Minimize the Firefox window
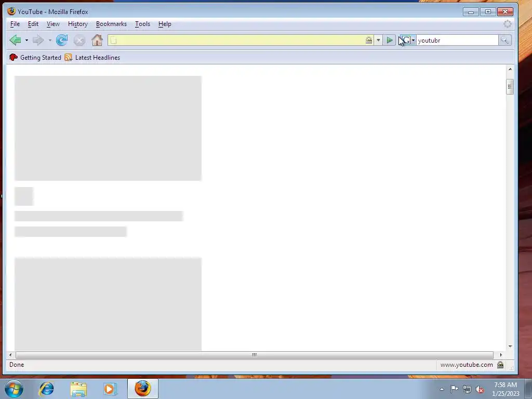Image resolution: width=532 pixels, height=399 pixels. tap(471, 11)
